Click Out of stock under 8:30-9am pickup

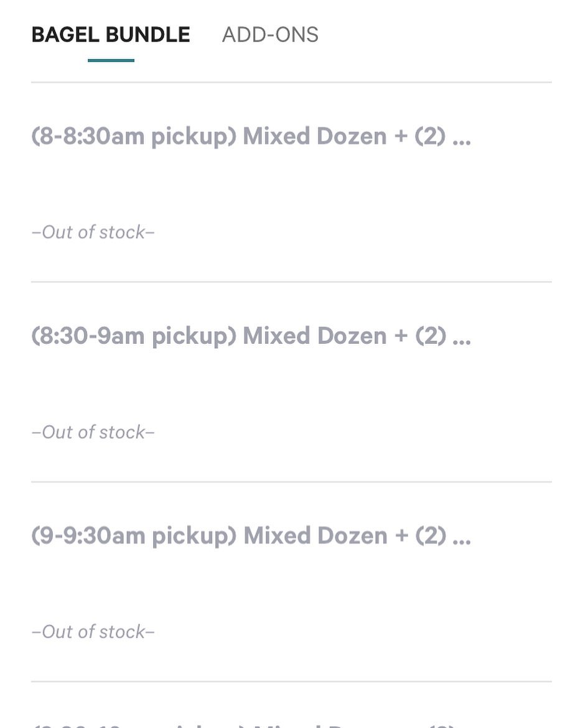[x=93, y=432]
